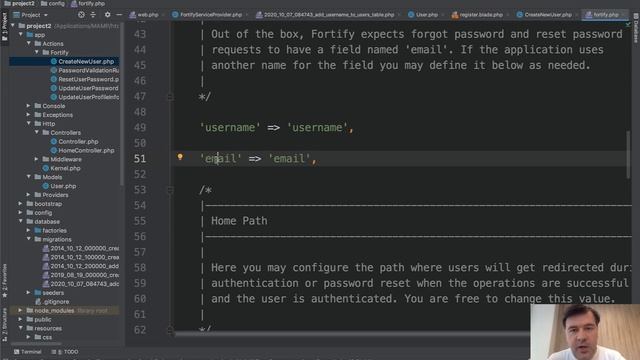Open the Structure tool window strip
Screen dimensions: 640x360
pyautogui.click(x=4, y=324)
